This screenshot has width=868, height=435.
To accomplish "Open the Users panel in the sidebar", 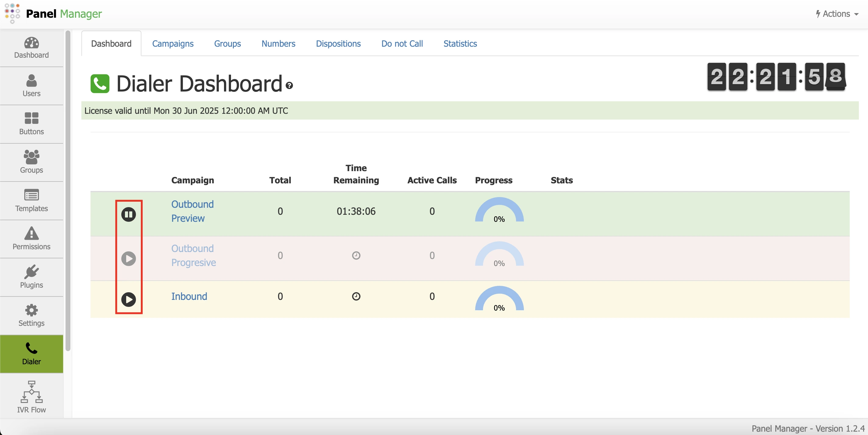I will click(x=31, y=85).
